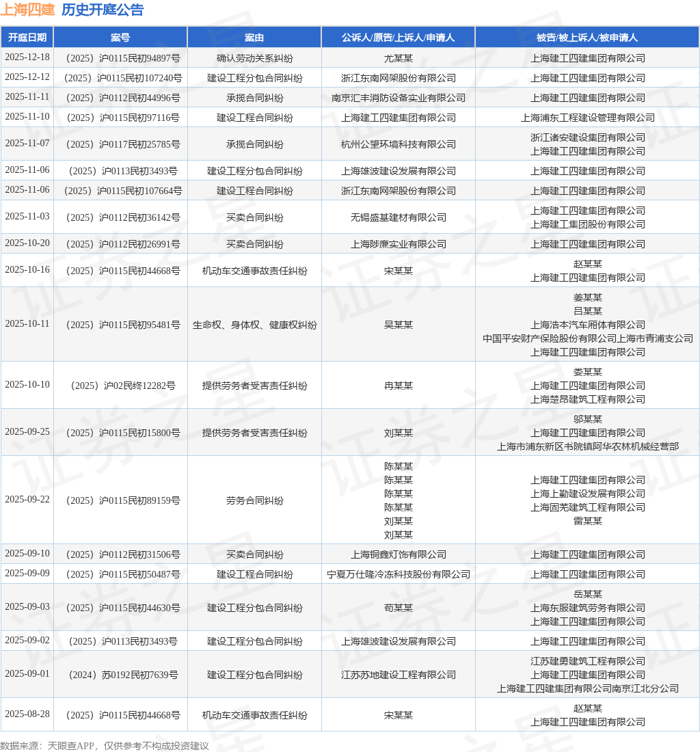Select case number 苏0192民初7639号
The width and height of the screenshot is (700, 752).
click(123, 675)
